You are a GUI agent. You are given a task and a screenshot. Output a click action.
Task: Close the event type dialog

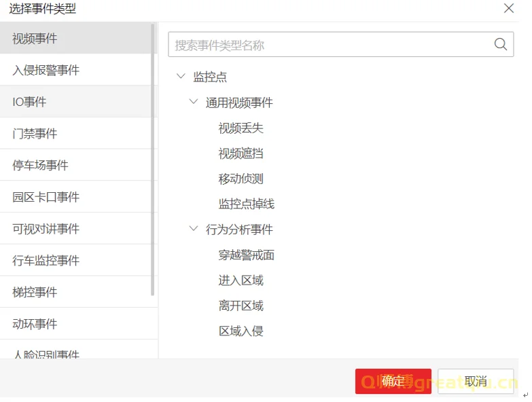click(508, 8)
